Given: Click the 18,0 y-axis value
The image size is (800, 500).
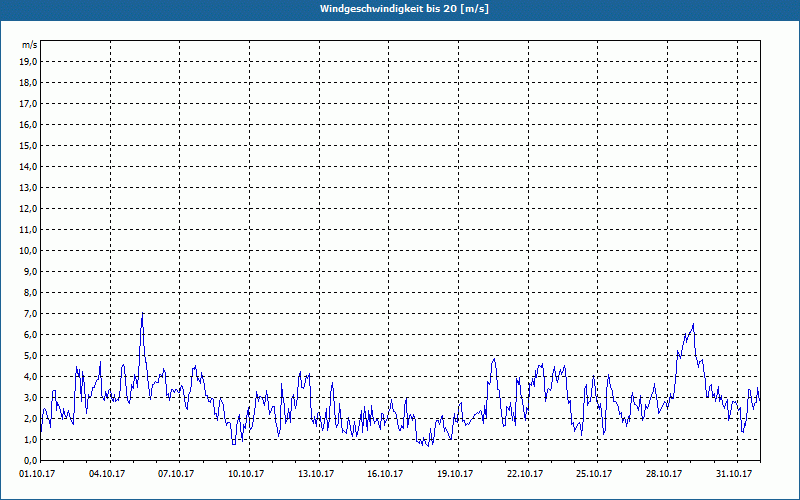Looking at the screenshot, I should tap(29, 83).
